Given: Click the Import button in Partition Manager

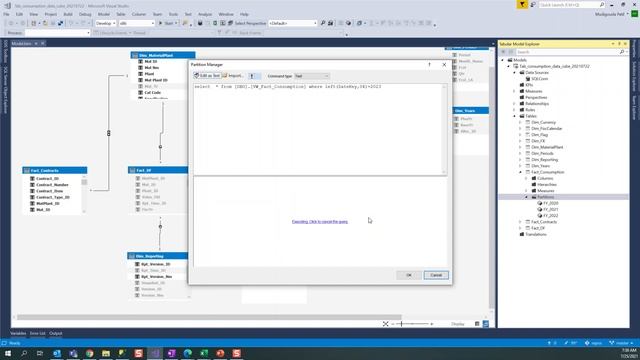Looking at the screenshot, I should point(233,76).
